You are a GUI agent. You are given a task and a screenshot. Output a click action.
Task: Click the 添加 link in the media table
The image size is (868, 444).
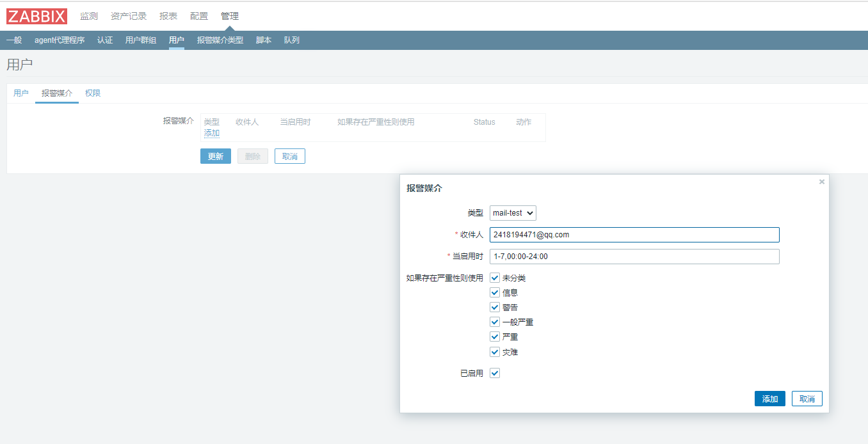pos(212,133)
